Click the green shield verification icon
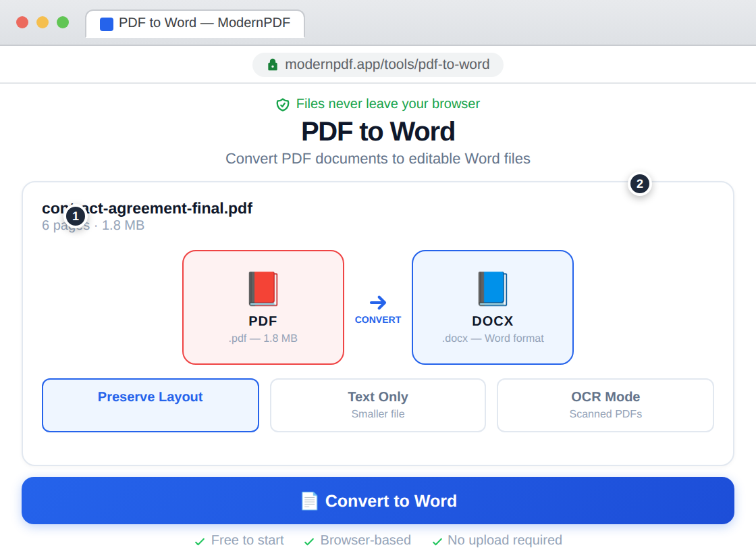The width and height of the screenshot is (756, 558). click(283, 104)
